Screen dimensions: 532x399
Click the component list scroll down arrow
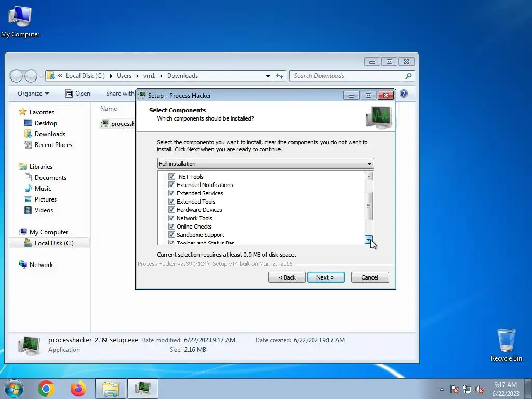click(x=369, y=240)
